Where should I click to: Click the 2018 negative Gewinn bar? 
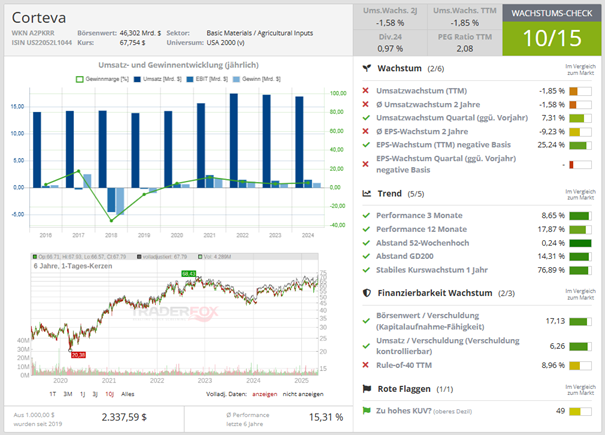click(x=120, y=201)
